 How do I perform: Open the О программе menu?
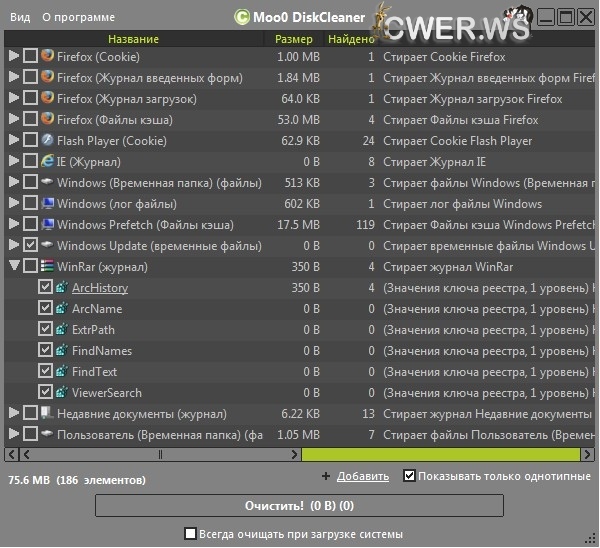(x=78, y=17)
